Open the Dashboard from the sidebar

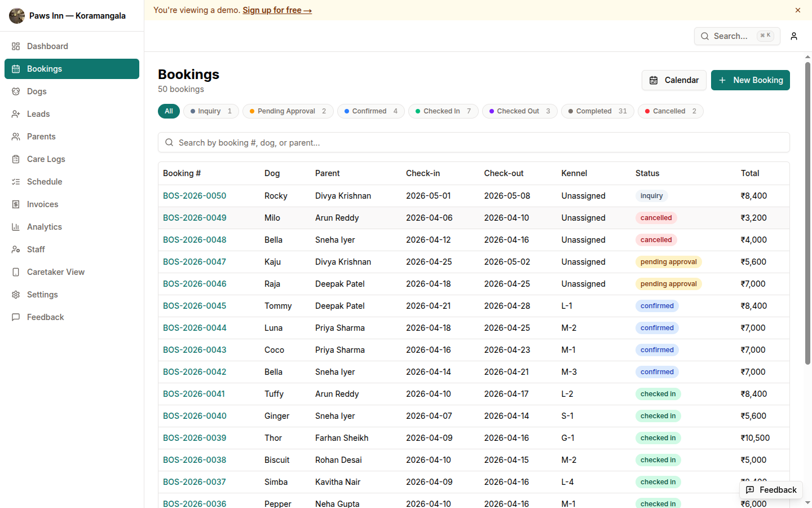coord(47,46)
